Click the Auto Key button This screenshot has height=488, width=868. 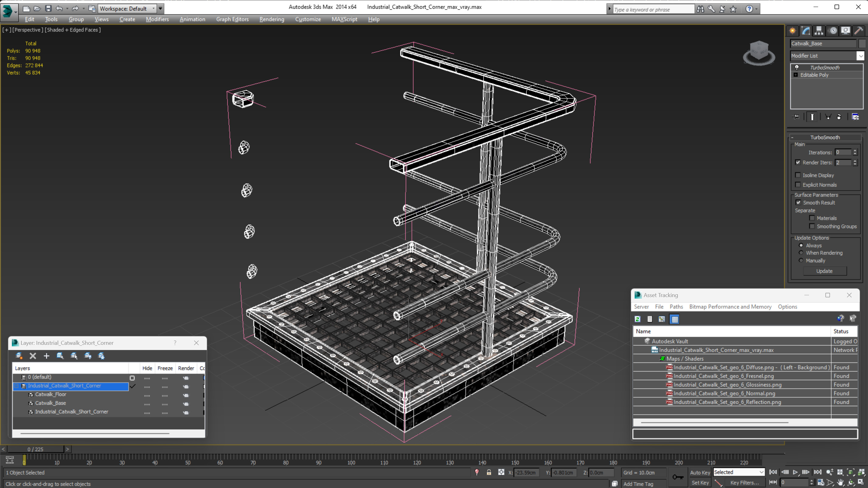coord(700,472)
